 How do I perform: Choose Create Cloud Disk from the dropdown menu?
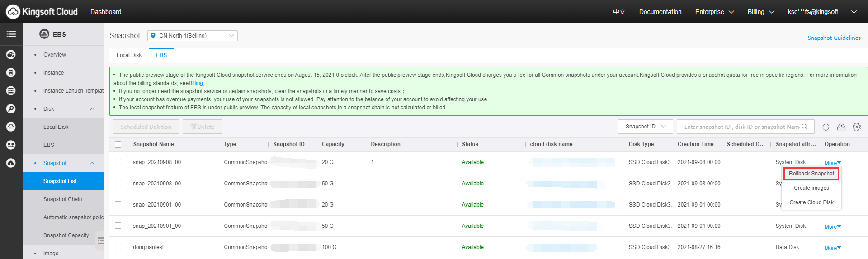[811, 202]
